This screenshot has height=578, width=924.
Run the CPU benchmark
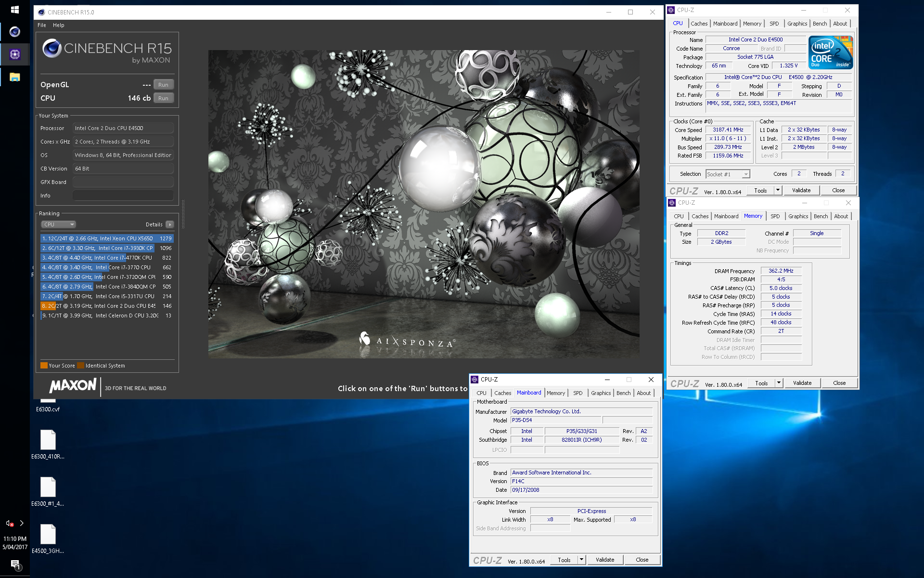click(164, 98)
